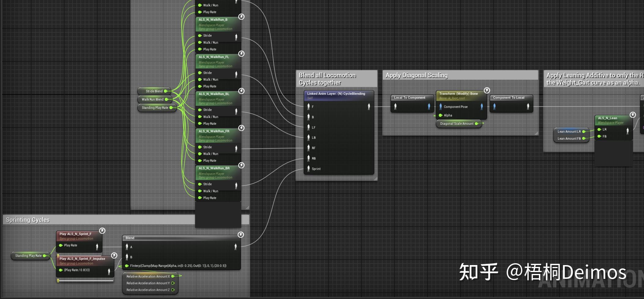
Task: Toggle the lightning indicator on Play ALS_N_Sprint_F_Impulse
Action: (114, 256)
